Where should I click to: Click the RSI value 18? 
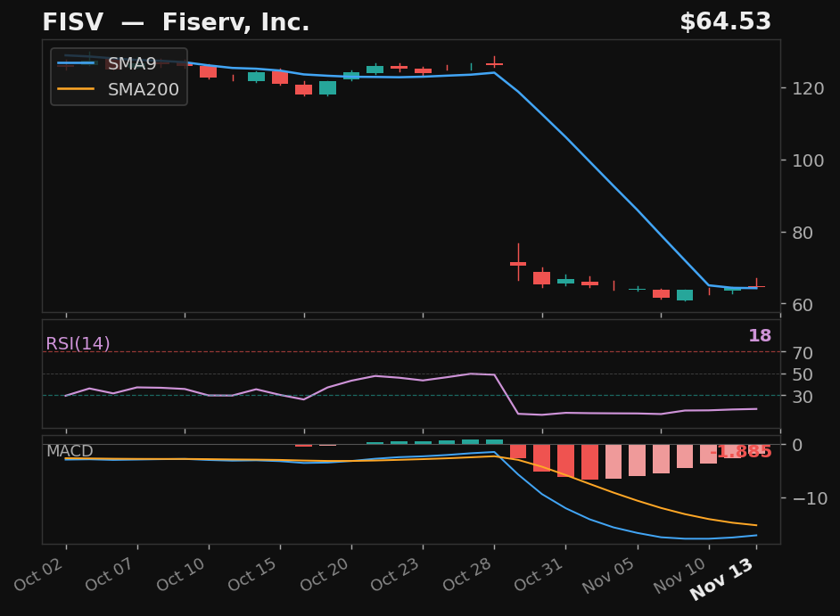click(x=760, y=336)
